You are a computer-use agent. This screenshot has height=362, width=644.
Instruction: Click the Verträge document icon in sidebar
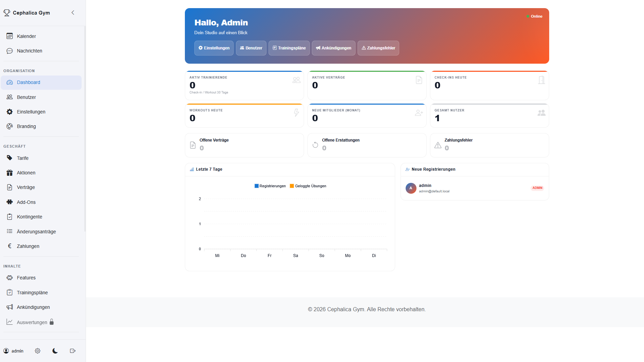[x=9, y=187]
